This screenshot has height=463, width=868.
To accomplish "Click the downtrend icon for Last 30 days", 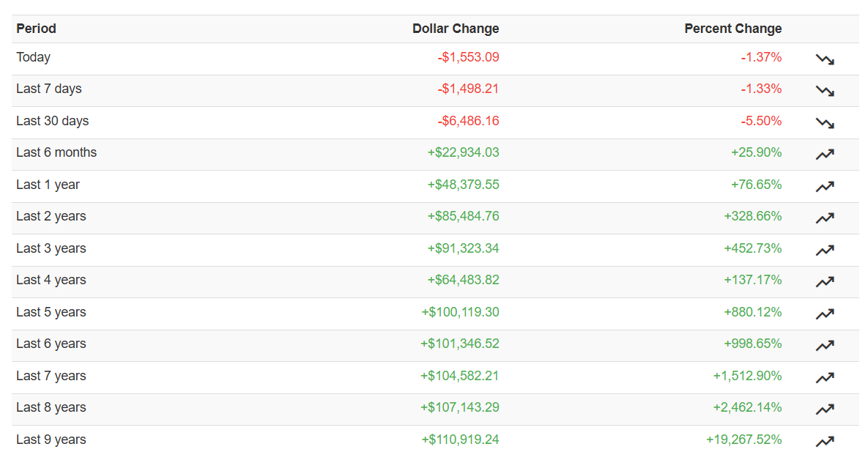I will pyautogui.click(x=825, y=123).
